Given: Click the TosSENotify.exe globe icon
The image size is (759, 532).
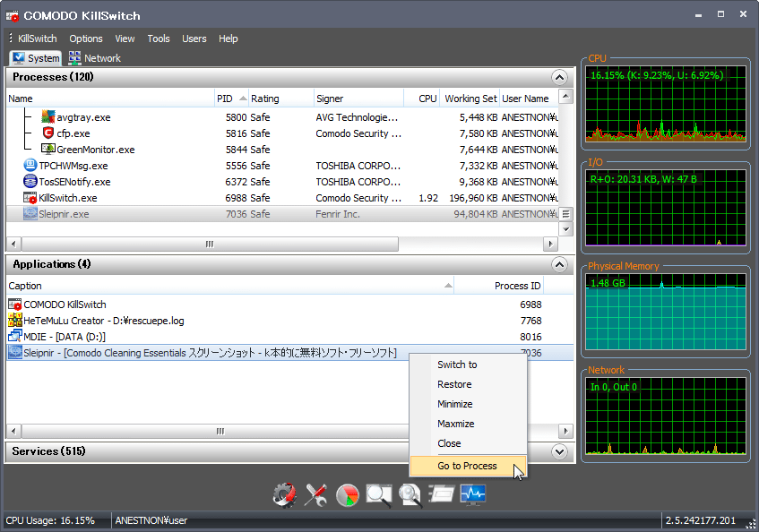Looking at the screenshot, I should point(30,181).
